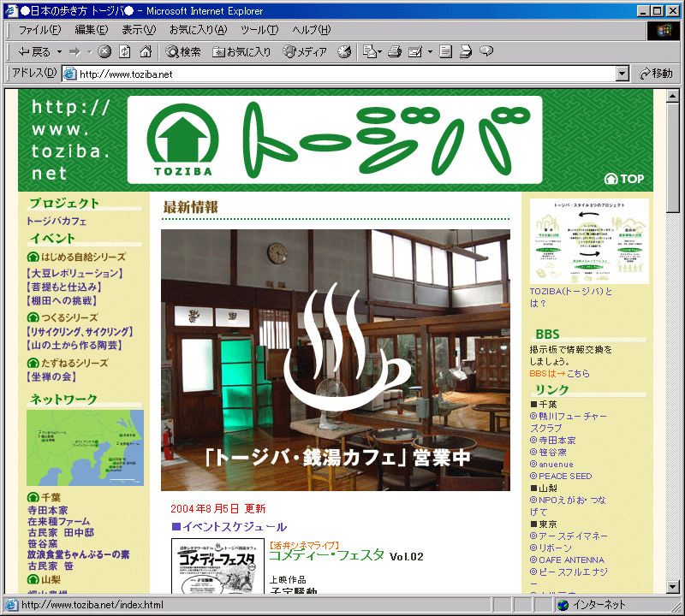Click the vertical scrollbar thumb

click(x=673, y=157)
